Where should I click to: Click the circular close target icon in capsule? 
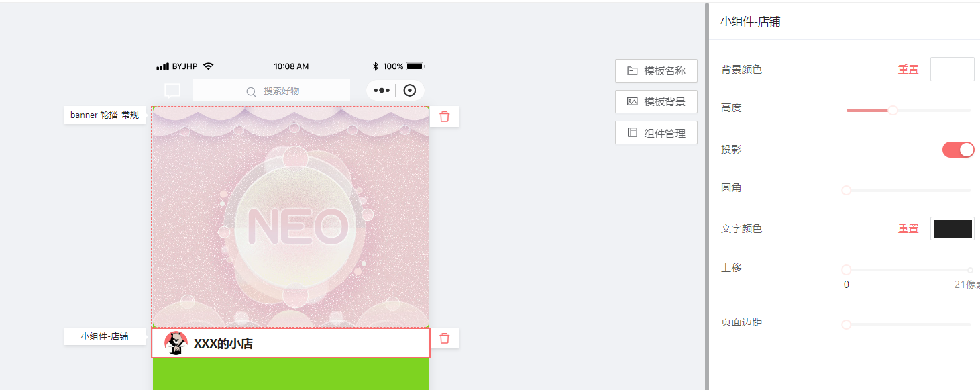pyautogui.click(x=410, y=90)
